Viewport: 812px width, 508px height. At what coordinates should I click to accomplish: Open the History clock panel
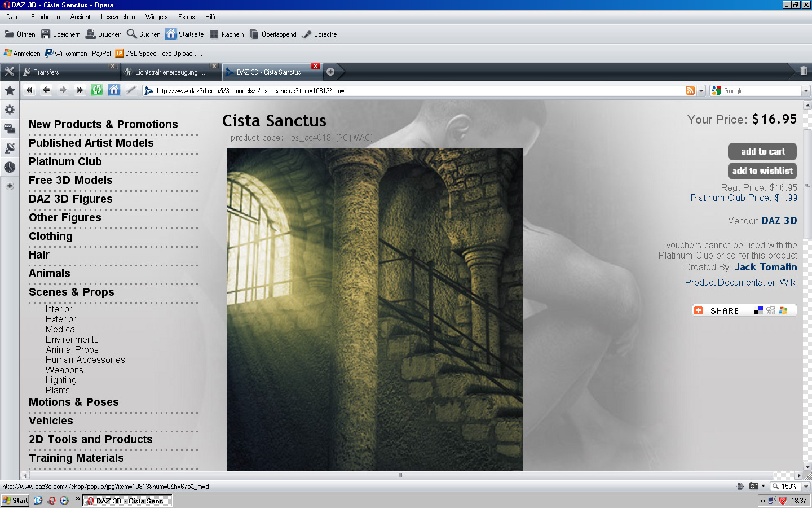point(10,167)
